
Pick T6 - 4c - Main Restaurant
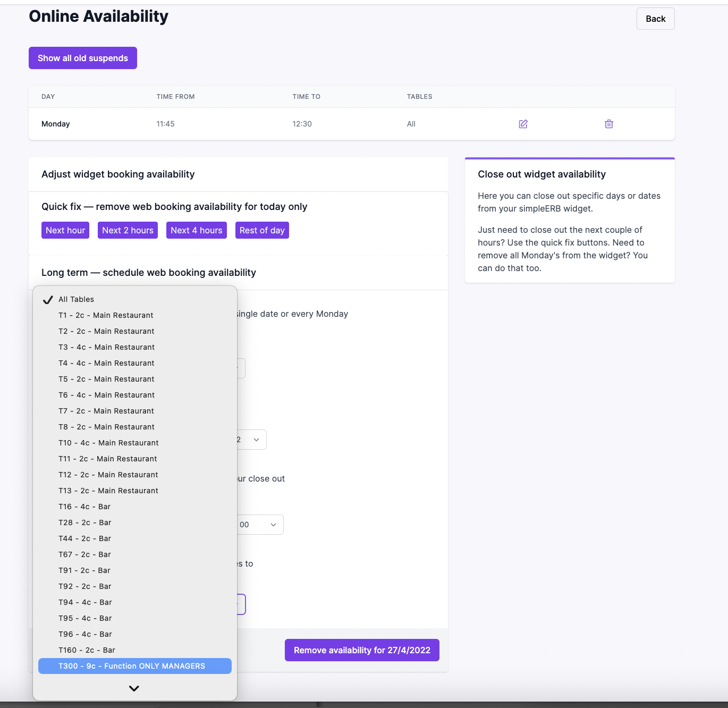135,395
